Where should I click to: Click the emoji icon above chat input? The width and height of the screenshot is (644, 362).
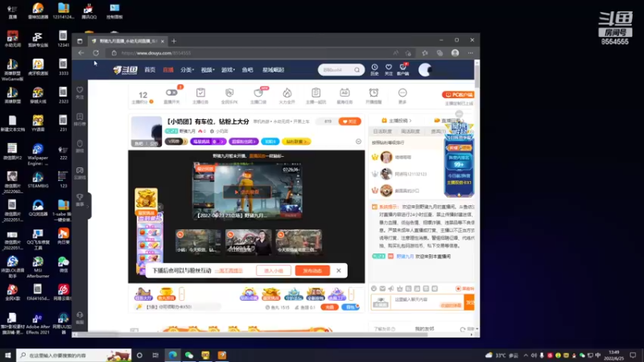[x=374, y=289]
